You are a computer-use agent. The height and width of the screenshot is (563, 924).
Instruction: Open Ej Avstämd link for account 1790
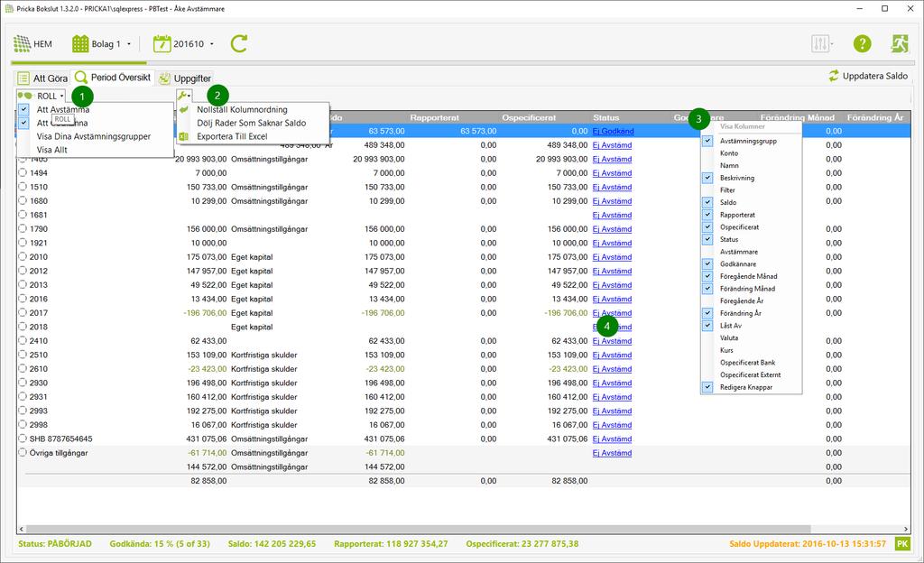pyautogui.click(x=612, y=229)
